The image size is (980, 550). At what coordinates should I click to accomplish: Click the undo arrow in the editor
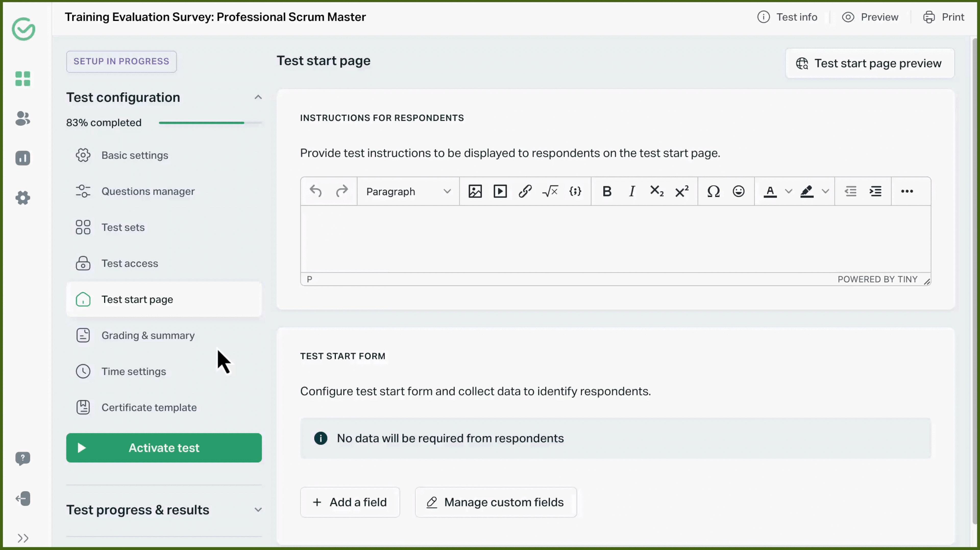(x=316, y=191)
